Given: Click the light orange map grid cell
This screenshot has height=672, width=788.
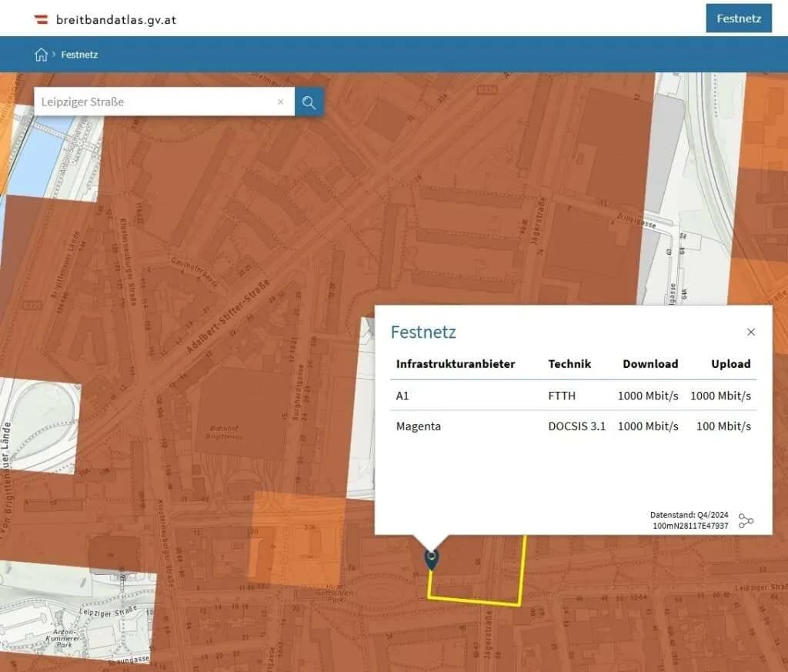Looking at the screenshot, I should 298,538.
